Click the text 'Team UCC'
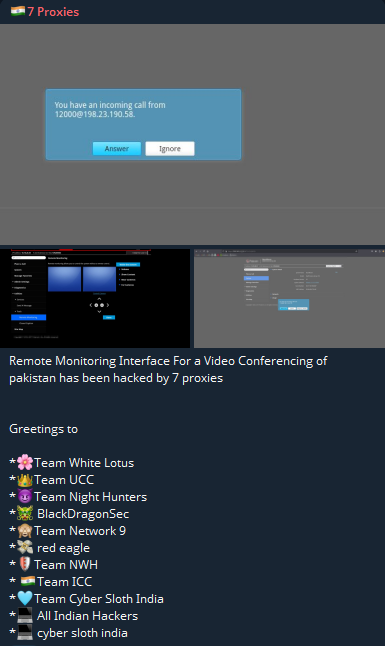The image size is (385, 646). pos(64,480)
